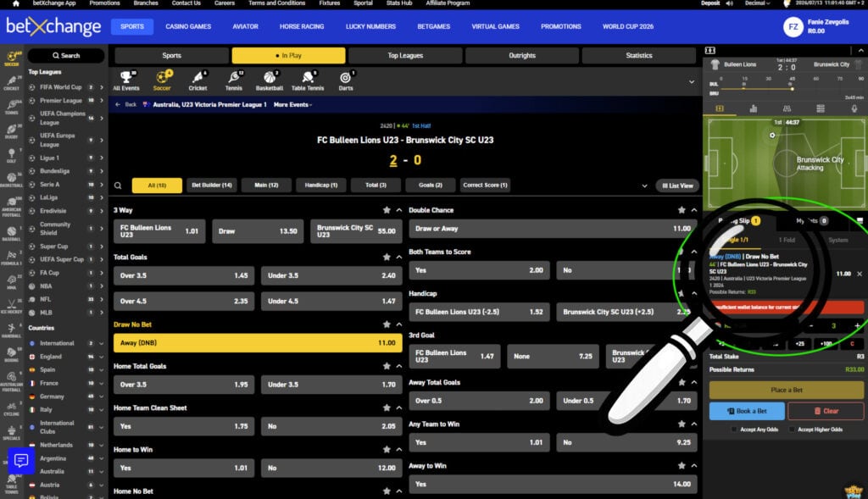
Task: Select Rugby in the left sports sidebar
Action: pos(12,131)
